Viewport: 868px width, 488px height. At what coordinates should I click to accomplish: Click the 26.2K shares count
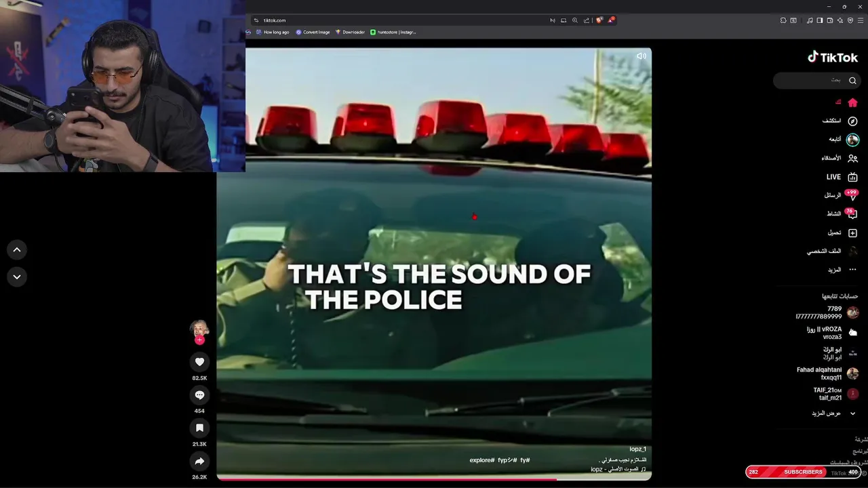[x=199, y=477]
